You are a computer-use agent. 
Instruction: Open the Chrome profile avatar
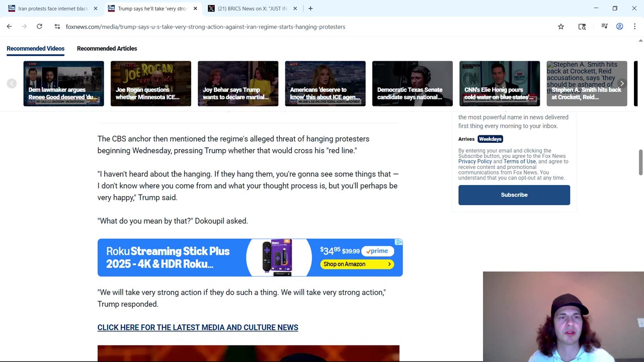tap(620, 27)
